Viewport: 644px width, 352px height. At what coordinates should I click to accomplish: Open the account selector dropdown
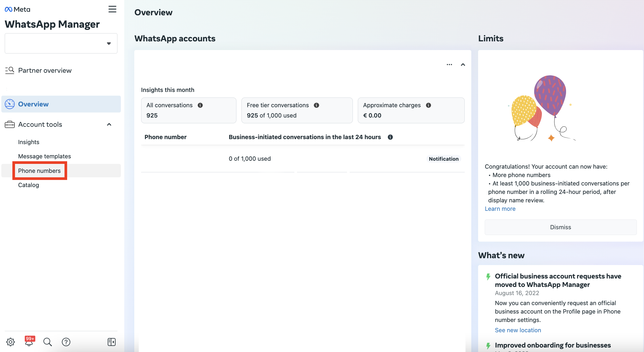pos(61,43)
